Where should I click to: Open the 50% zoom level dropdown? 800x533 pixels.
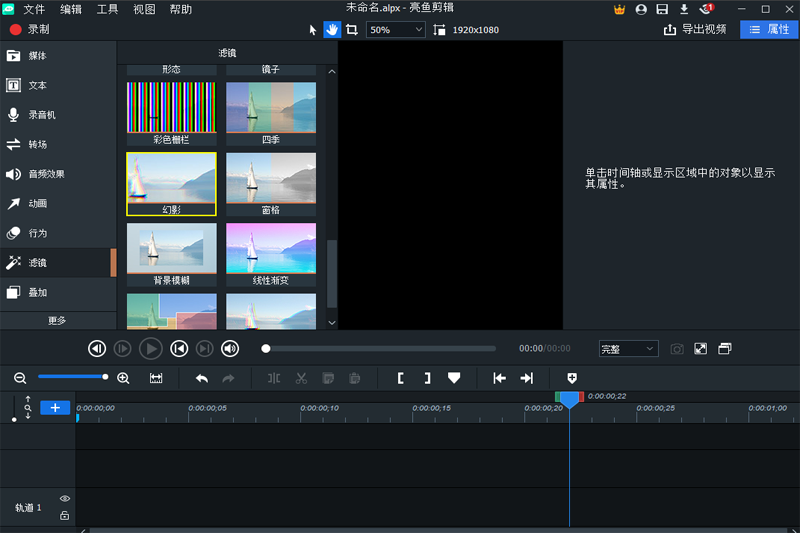[395, 30]
